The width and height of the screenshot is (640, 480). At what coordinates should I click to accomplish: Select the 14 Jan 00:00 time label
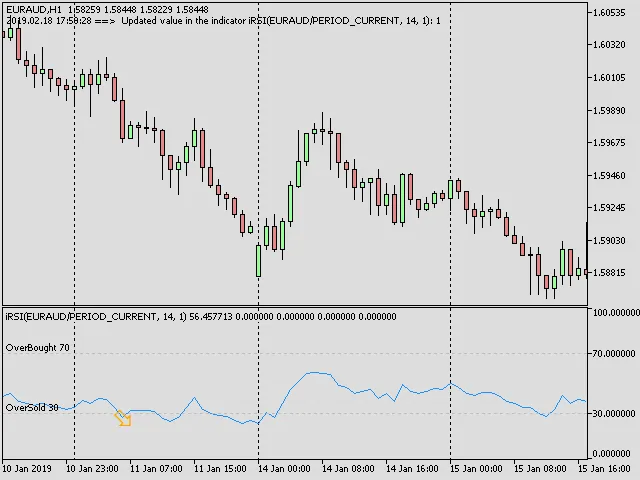point(287,468)
